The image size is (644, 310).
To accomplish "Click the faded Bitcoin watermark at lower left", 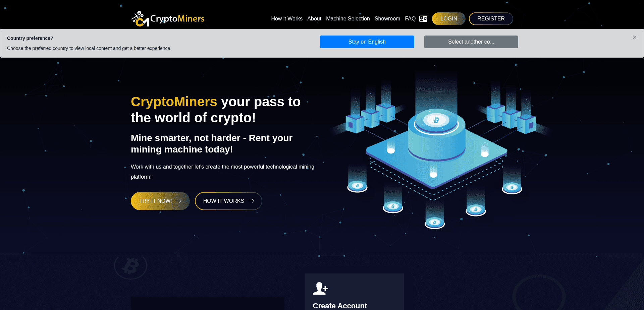I will pos(130,266).
